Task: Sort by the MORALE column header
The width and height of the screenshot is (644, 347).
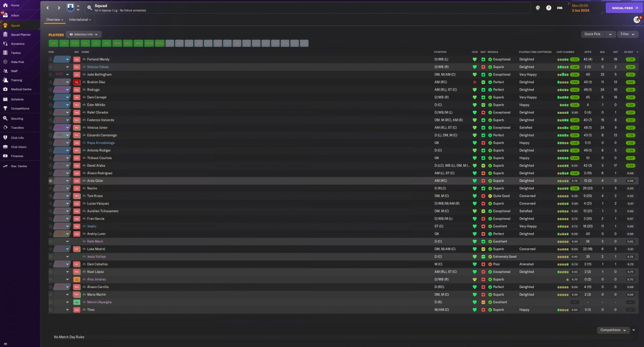Action: click(x=493, y=52)
